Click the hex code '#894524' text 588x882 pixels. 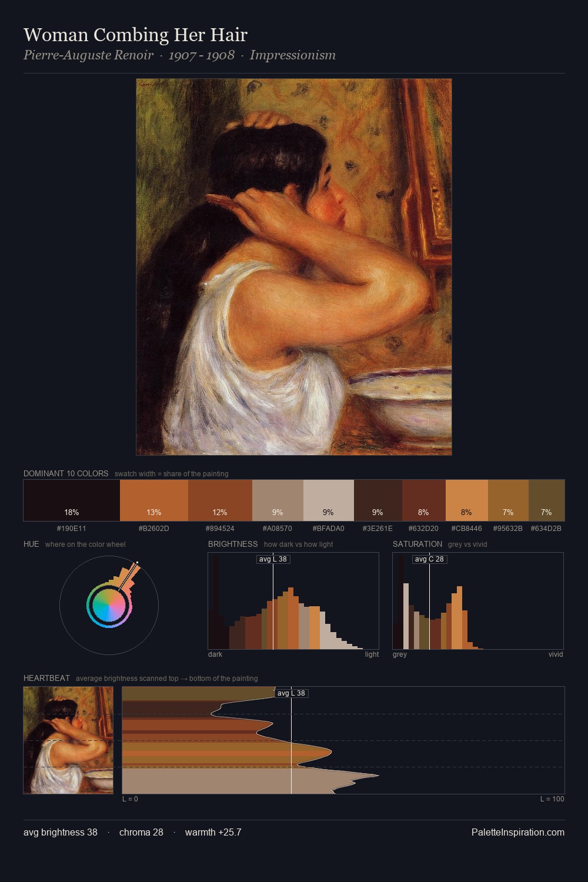coord(220,529)
